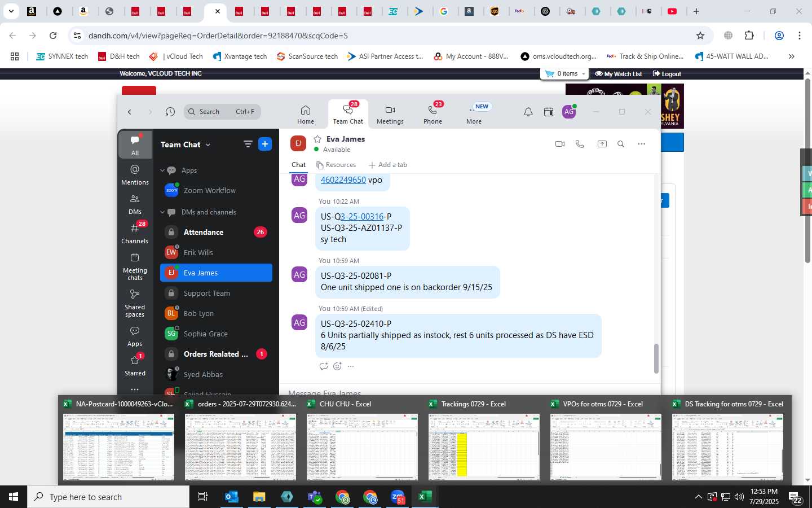Switch to the Zoom Meetings tab
Screen dimensions: 812x508
390,115
